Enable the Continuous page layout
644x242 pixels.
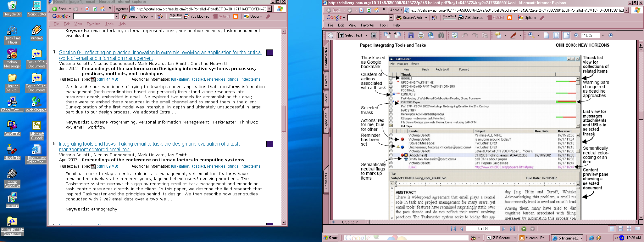pyautogui.click(x=620, y=229)
